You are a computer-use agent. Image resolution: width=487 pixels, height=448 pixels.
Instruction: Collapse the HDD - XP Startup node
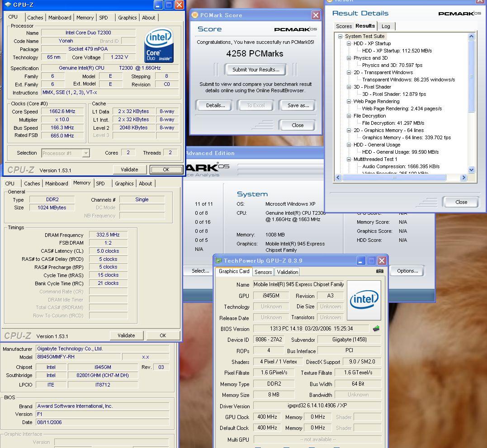tap(349, 43)
